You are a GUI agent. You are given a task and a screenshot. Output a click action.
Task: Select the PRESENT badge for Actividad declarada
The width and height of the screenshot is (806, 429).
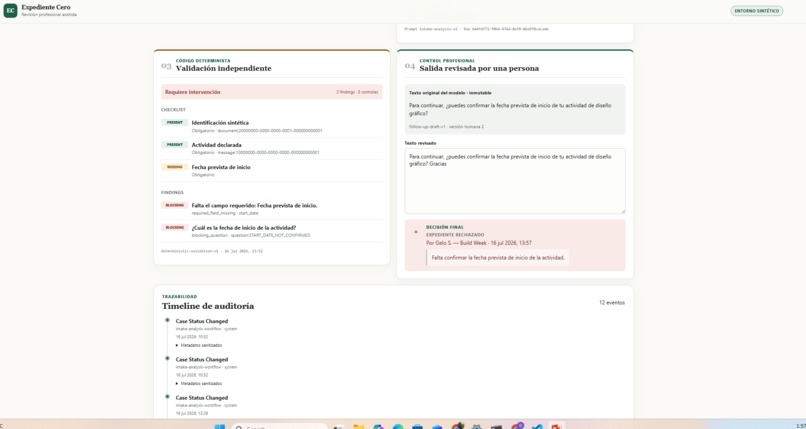coord(174,145)
